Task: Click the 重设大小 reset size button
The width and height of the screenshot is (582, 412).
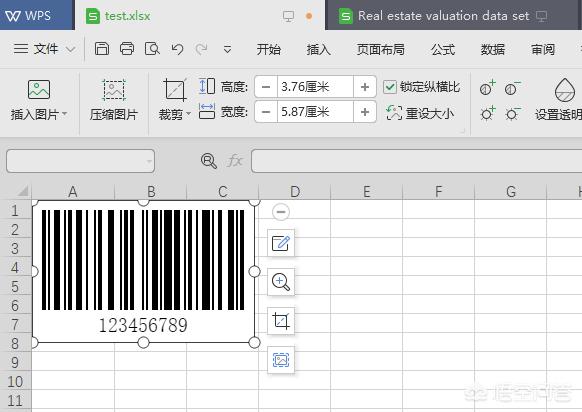Action: 420,113
